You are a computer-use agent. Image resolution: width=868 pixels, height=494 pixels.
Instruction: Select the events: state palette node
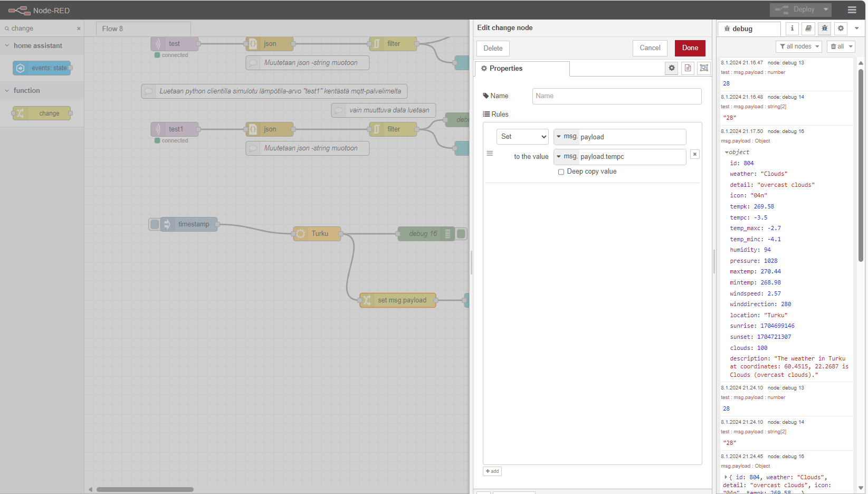click(x=42, y=68)
